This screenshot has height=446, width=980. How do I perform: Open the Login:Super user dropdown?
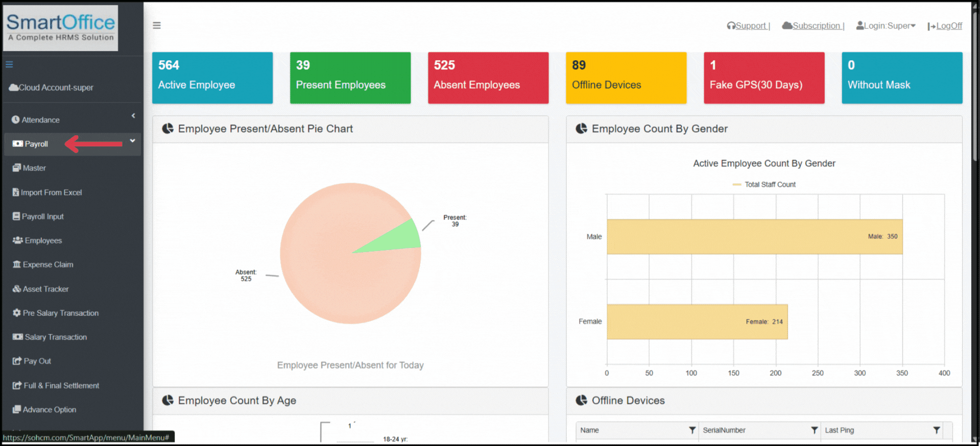pos(886,26)
